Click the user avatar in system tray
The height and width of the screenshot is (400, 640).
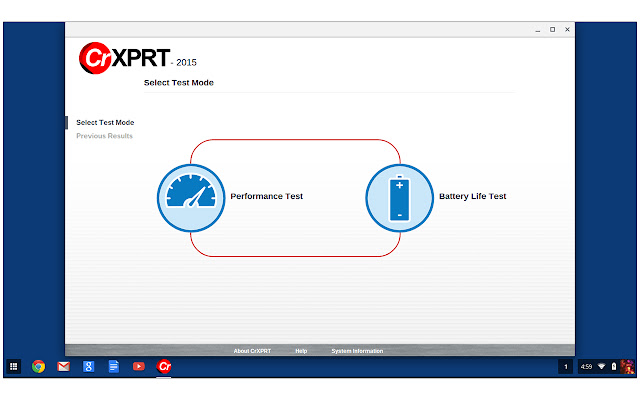point(627,367)
